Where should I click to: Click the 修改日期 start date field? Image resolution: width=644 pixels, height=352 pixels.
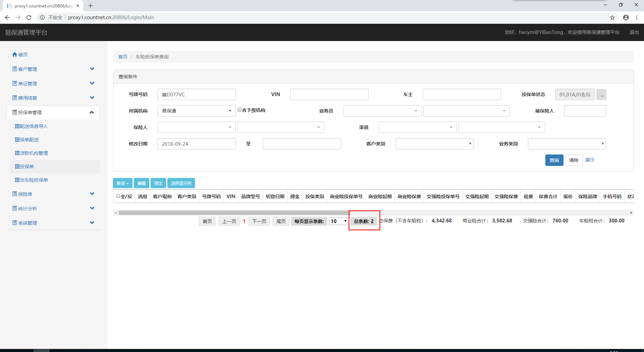[x=197, y=144]
